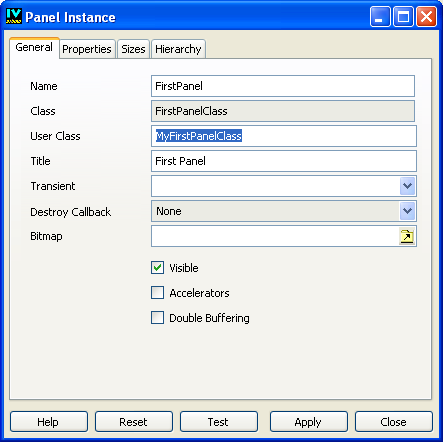This screenshot has width=443, height=442.
Task: Enable the Accelerators checkbox
Action: click(157, 293)
